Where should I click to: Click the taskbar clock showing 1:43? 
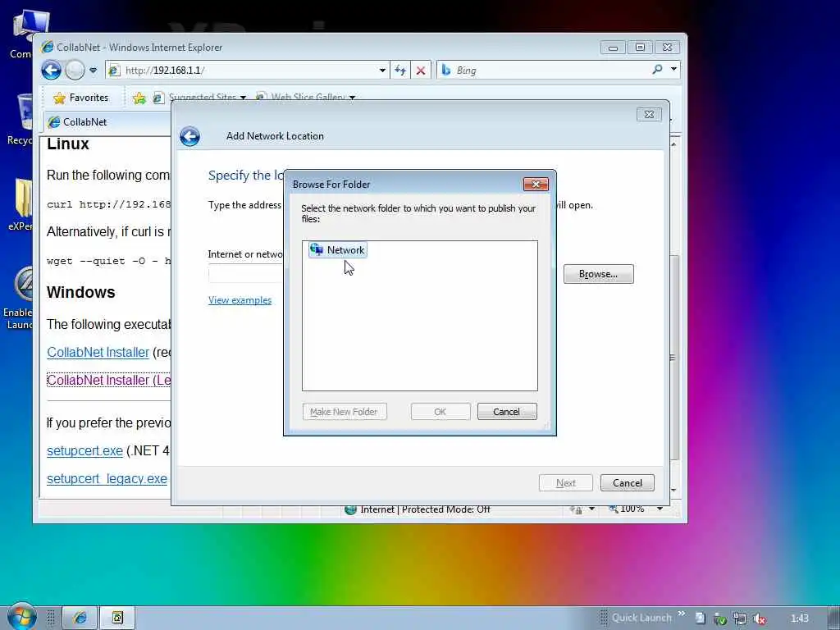click(799, 619)
